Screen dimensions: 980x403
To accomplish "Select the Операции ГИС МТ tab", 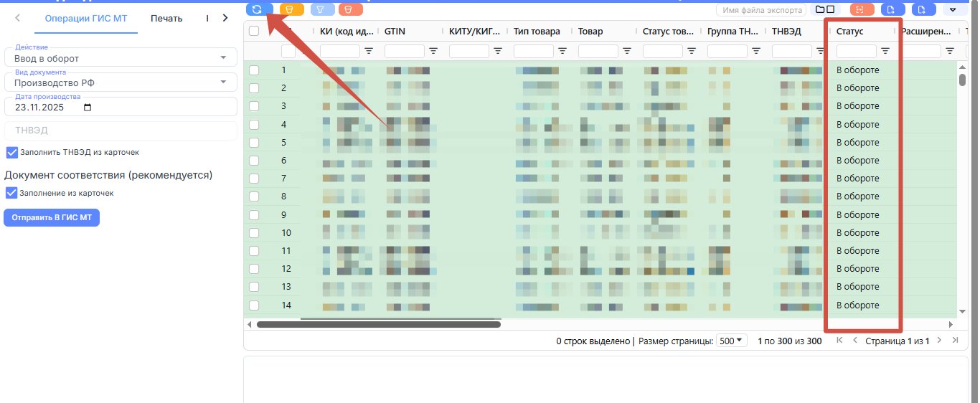I will tap(85, 19).
